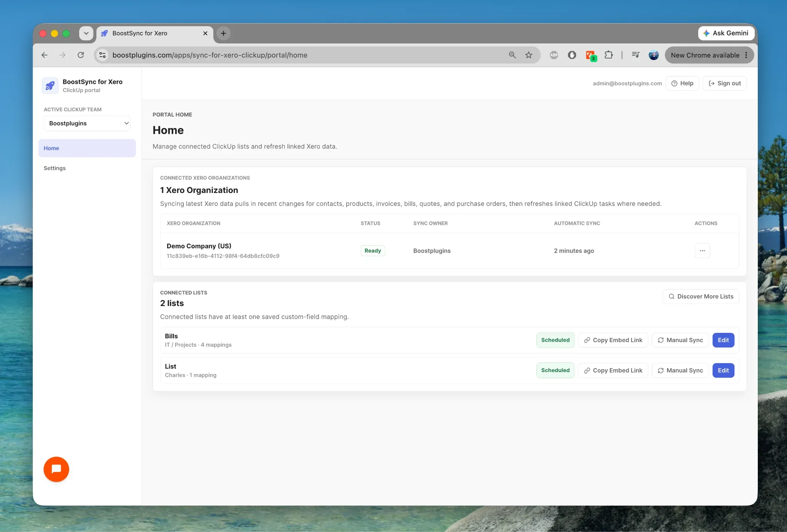This screenshot has height=532, width=787.
Task: Click 'IT / Projects · 4 mappings' text
Action: (x=198, y=345)
